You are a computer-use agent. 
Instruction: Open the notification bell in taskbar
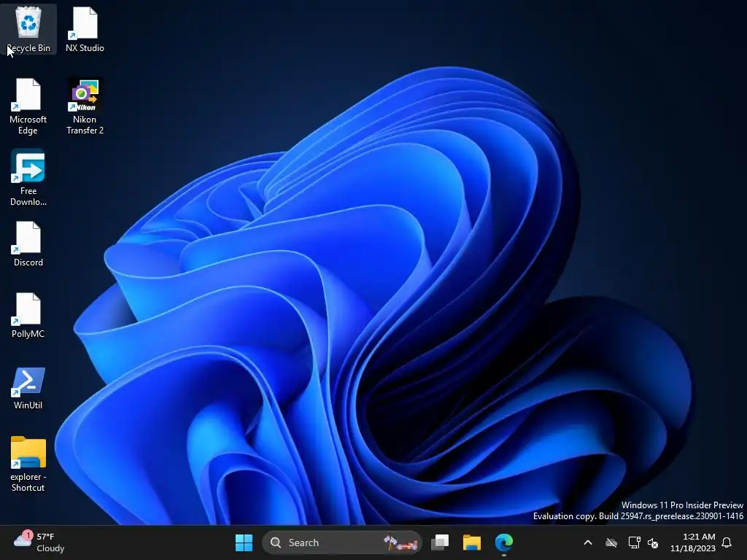[x=727, y=542]
